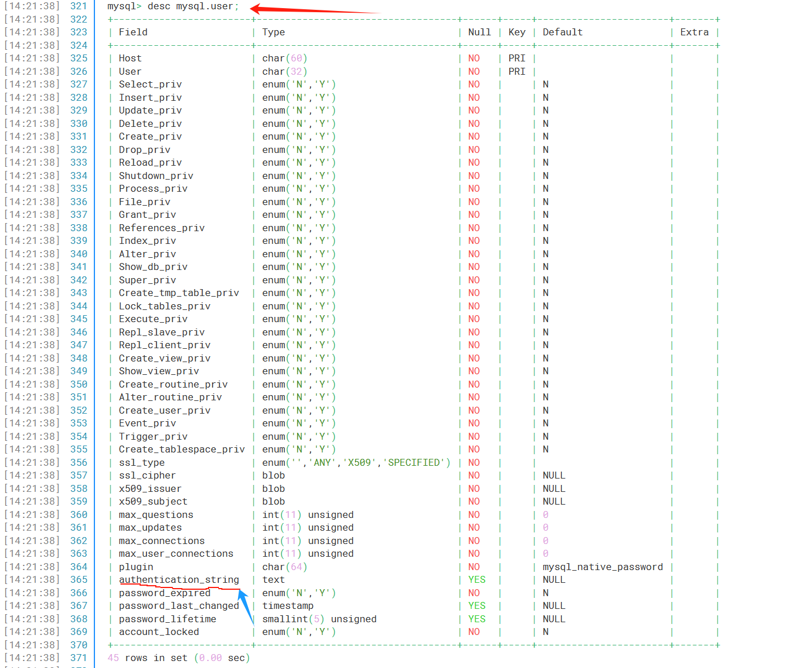This screenshot has width=812, height=668.
Task: Click the 'Lock_tables_priv' field
Action: click(x=165, y=306)
